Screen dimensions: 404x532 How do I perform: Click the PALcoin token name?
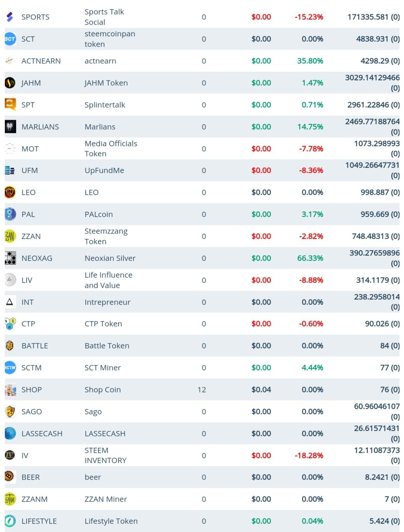[x=99, y=214]
